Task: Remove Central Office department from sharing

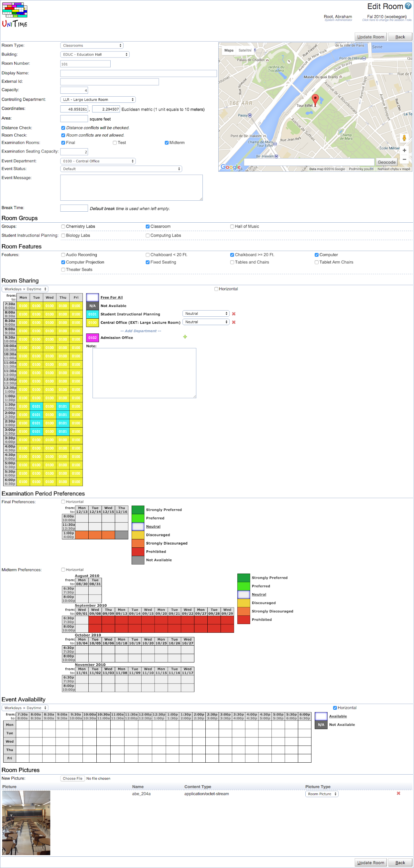Action: coord(234,322)
